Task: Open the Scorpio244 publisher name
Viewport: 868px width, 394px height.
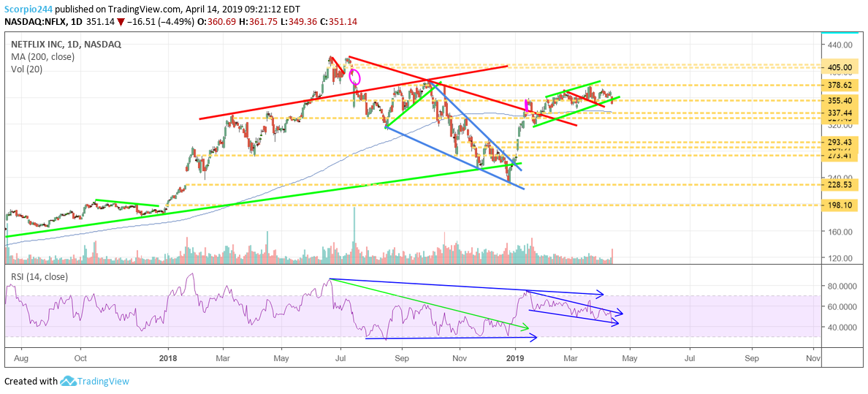Action: point(27,10)
